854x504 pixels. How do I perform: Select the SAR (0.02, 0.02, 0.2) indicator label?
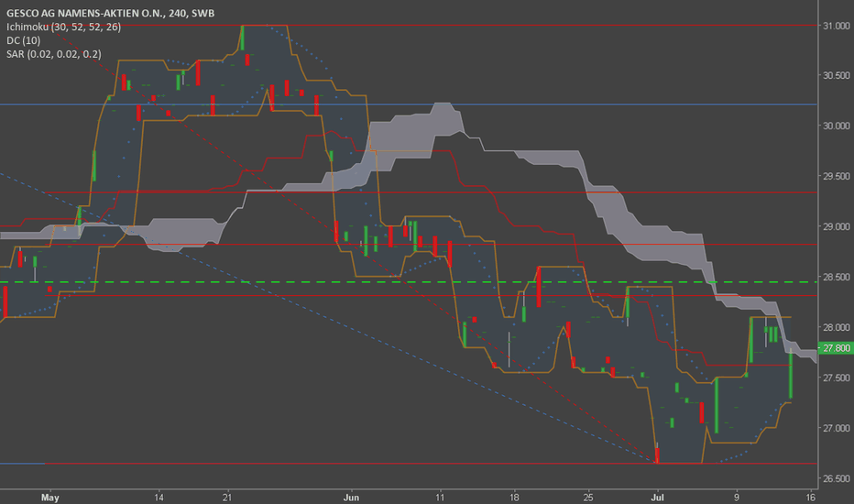54,54
